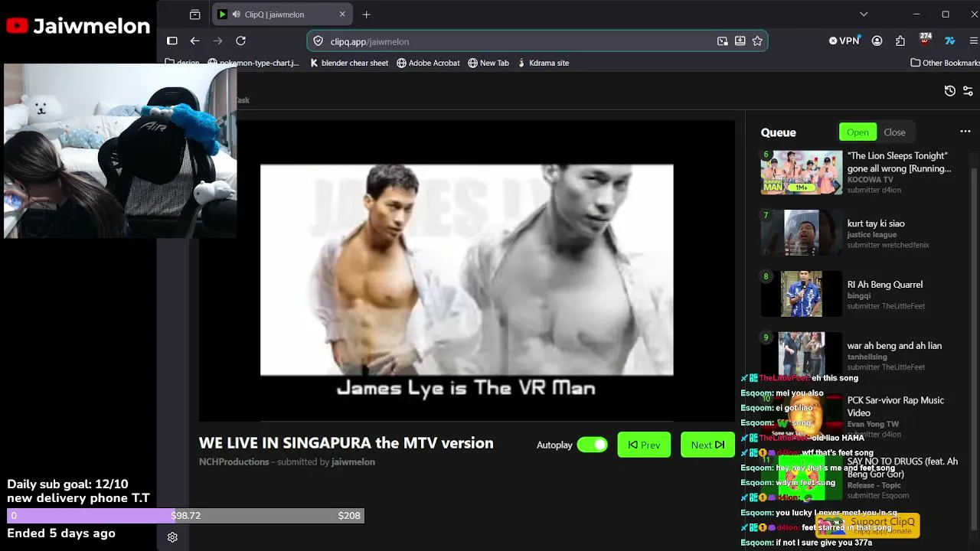Set the queue to Close
Viewport: 980px width, 551px height.
point(894,132)
